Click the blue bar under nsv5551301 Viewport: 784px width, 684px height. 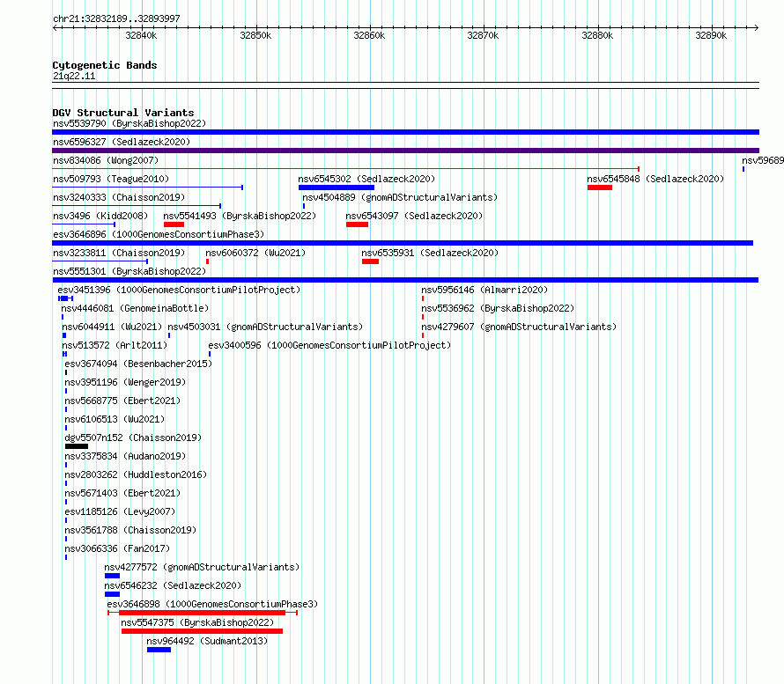tap(405, 280)
